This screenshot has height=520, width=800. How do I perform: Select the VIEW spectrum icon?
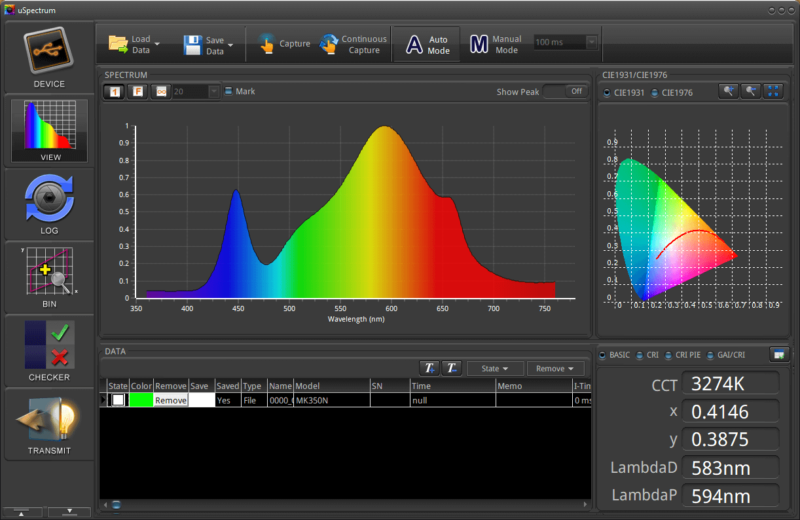pos(50,125)
